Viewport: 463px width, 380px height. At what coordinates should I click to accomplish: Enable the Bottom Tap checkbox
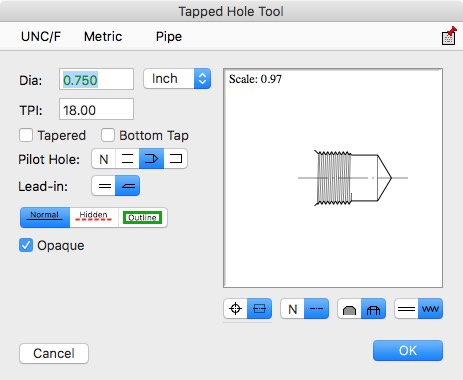(108, 135)
